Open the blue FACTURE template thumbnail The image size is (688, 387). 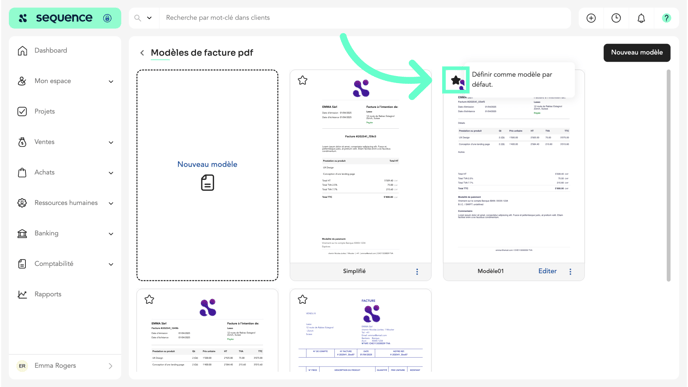pos(361,331)
